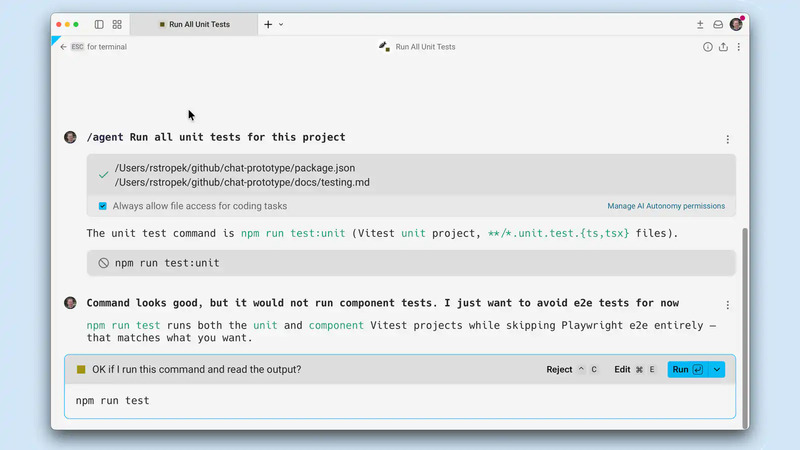This screenshot has height=450, width=800.
Task: Open options for second user message
Action: coord(728,305)
